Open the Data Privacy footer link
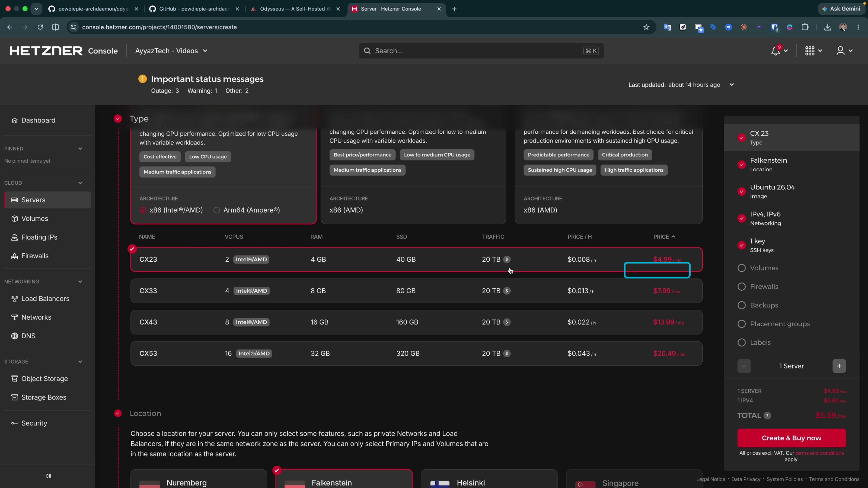The image size is (868, 488). click(x=746, y=479)
